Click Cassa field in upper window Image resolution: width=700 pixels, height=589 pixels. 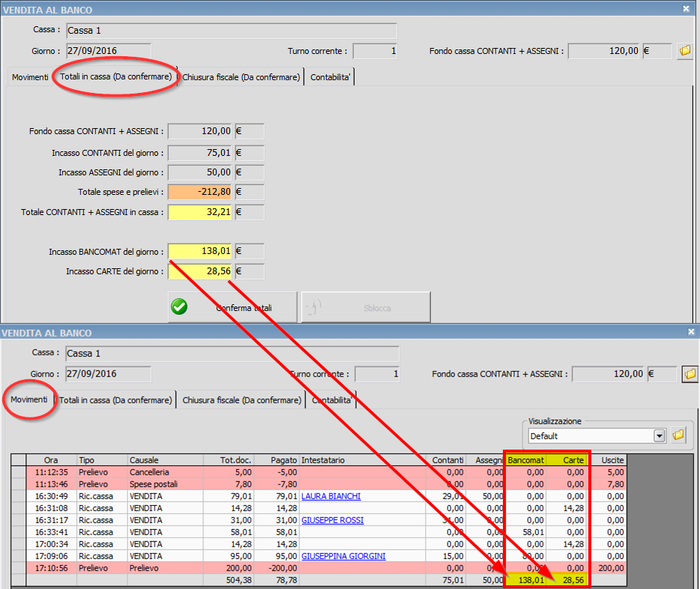point(232,30)
